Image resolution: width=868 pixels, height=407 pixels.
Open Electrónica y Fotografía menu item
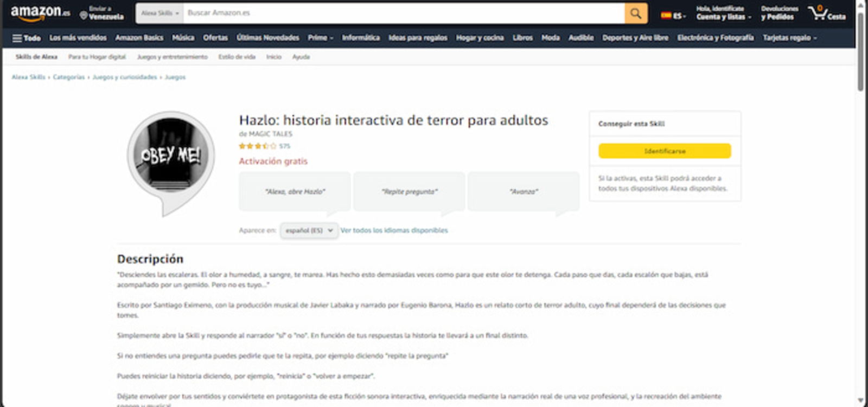716,38
